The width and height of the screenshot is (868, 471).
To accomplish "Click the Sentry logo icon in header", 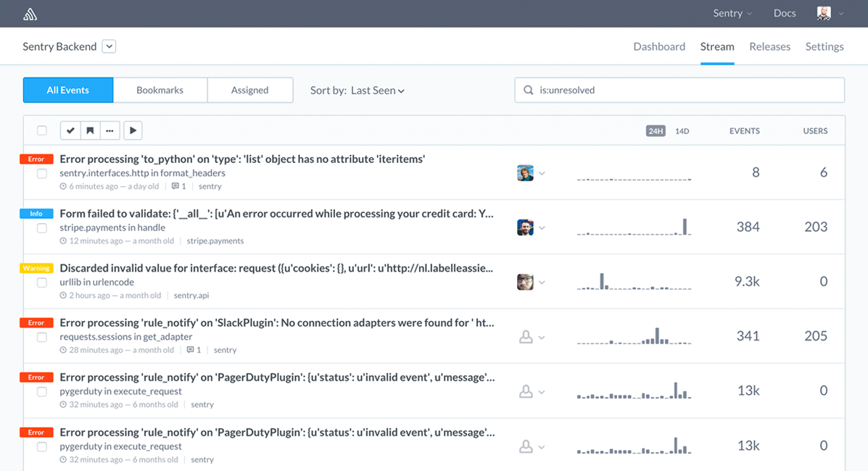I will pos(30,14).
